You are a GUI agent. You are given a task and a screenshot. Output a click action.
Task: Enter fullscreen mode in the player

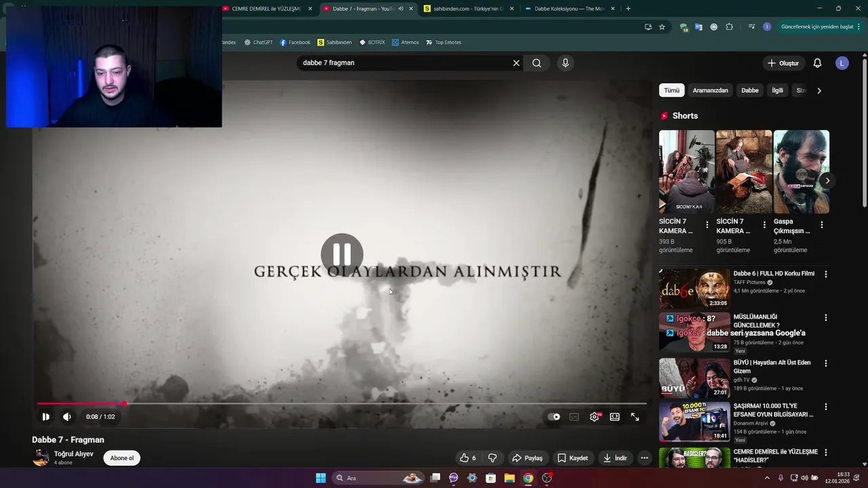[635, 417]
